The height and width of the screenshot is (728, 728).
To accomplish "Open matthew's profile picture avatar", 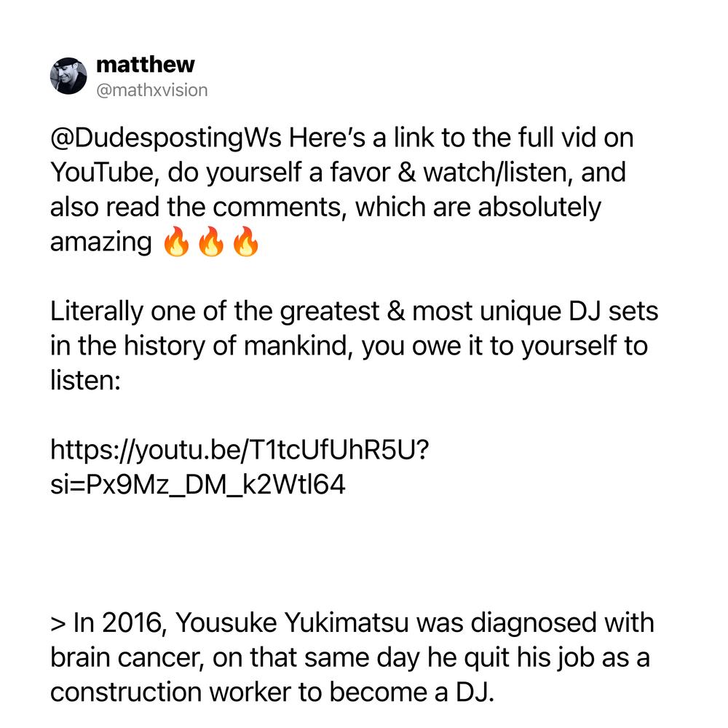I will coord(68,76).
